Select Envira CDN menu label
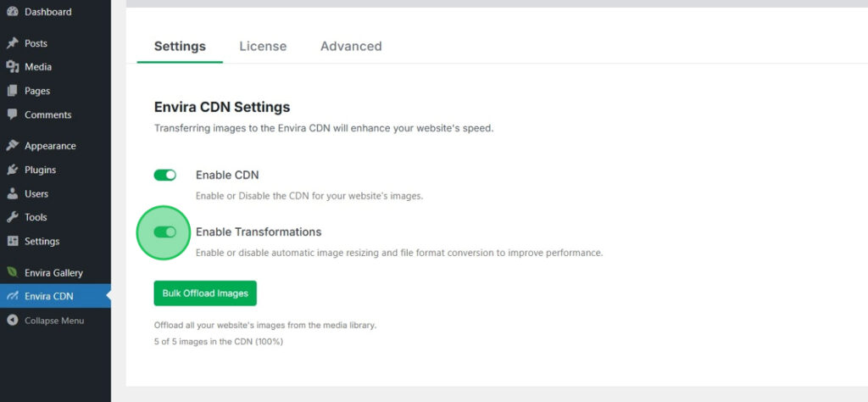 49,296
